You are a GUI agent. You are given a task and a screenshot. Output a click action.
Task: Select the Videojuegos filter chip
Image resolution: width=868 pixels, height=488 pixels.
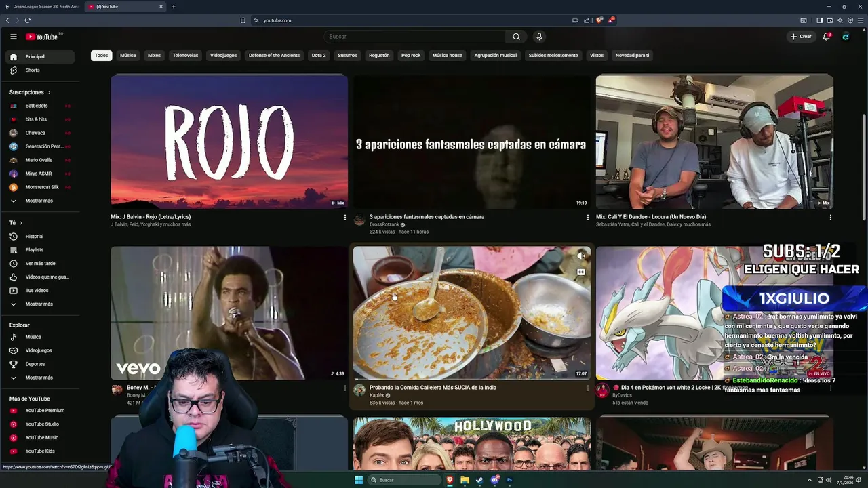[223, 56]
